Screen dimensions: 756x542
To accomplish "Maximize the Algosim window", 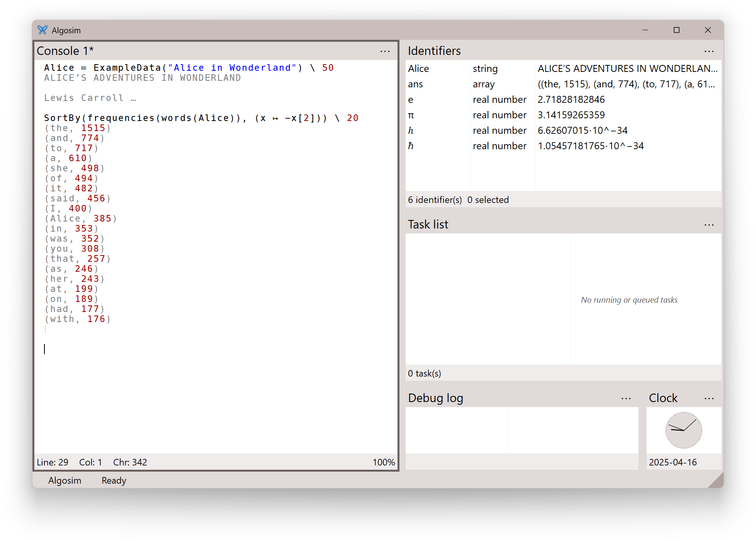I will (676, 30).
